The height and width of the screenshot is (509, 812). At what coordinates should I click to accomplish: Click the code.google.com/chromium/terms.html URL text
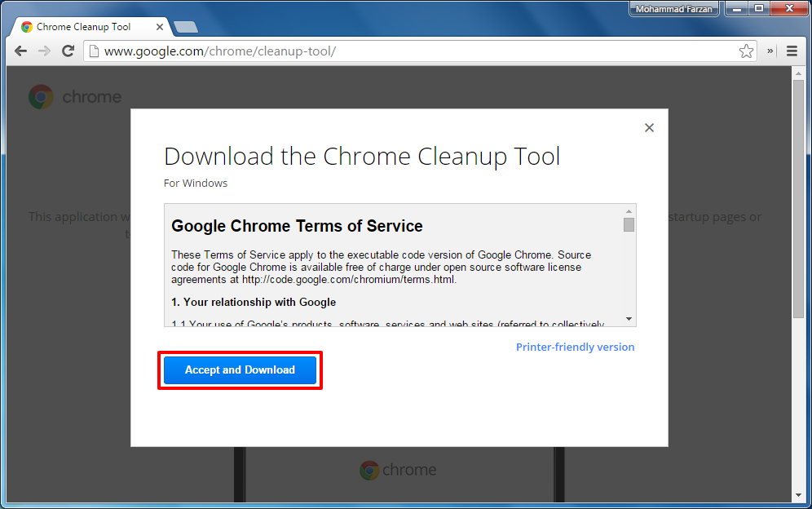pos(348,280)
